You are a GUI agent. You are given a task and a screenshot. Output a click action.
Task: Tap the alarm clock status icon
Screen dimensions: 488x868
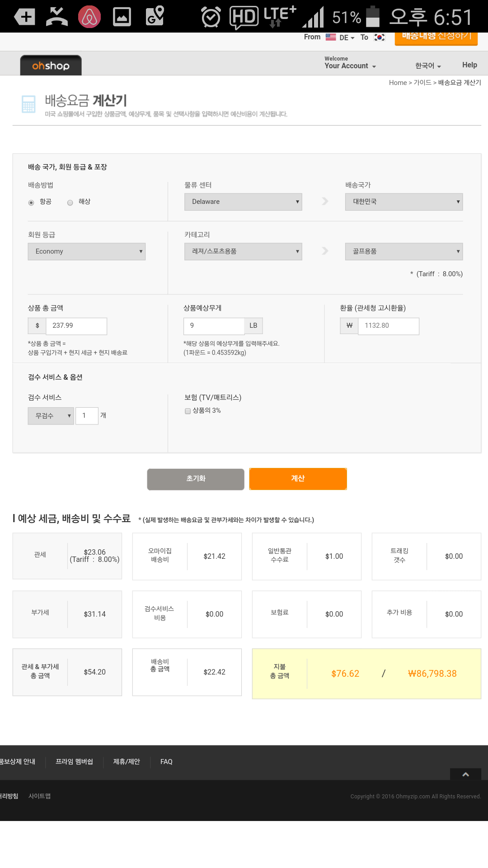coord(211,17)
